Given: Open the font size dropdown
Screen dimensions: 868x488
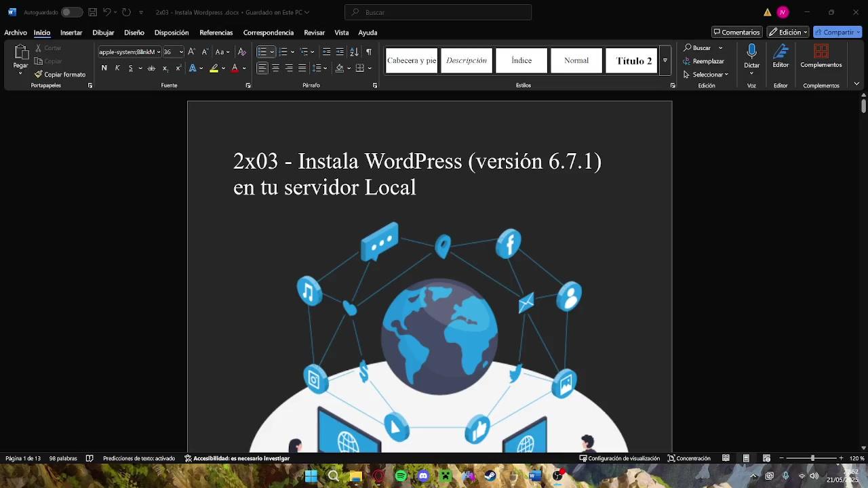Looking at the screenshot, I should (181, 52).
